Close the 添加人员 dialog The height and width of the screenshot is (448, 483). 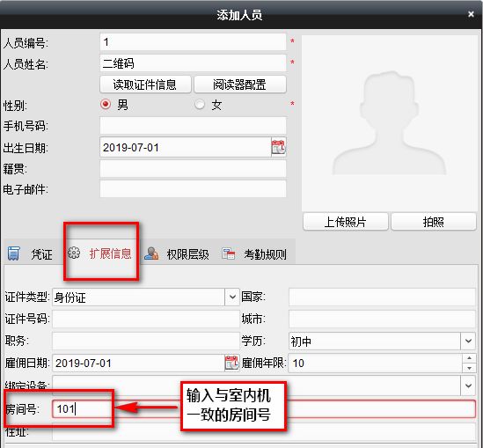471,14
